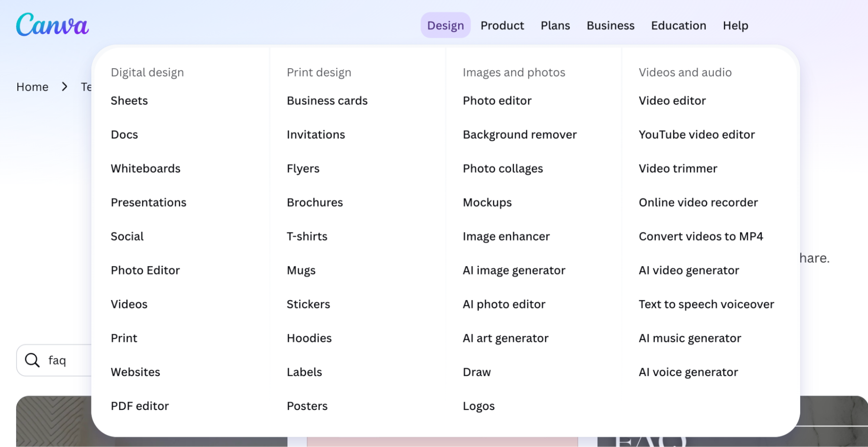Select Mugs
The width and height of the screenshot is (868, 447).
click(x=301, y=270)
